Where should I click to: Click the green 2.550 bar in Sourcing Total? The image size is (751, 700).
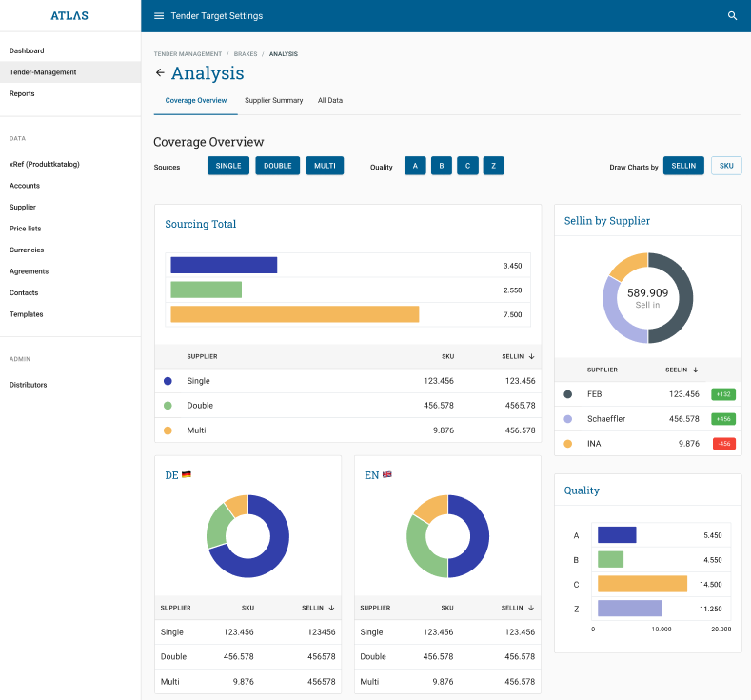[x=207, y=290]
